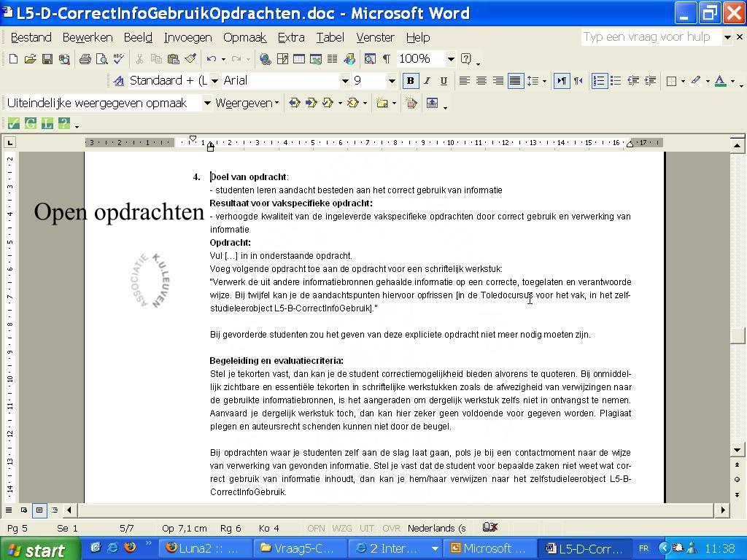
Task: Align text to the left
Action: pyautogui.click(x=464, y=81)
